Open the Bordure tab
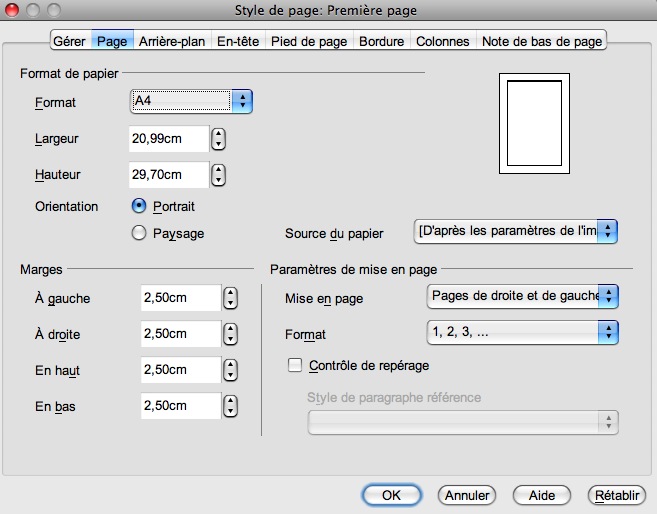Image resolution: width=657 pixels, height=514 pixels. [381, 41]
